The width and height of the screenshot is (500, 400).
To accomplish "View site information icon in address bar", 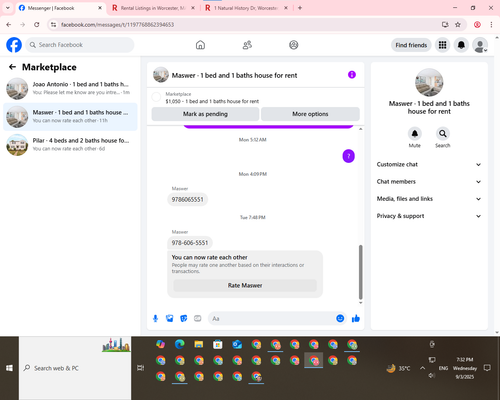I will click(53, 25).
